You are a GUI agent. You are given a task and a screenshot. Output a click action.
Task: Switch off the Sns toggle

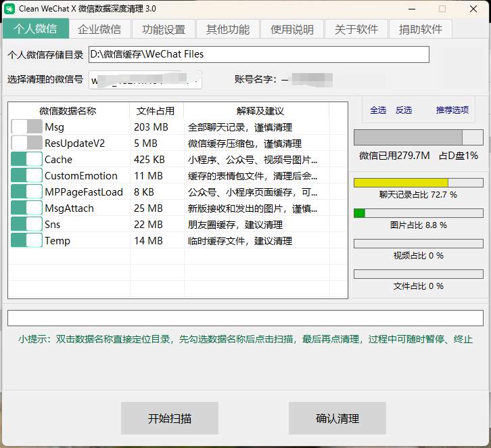coord(26,225)
